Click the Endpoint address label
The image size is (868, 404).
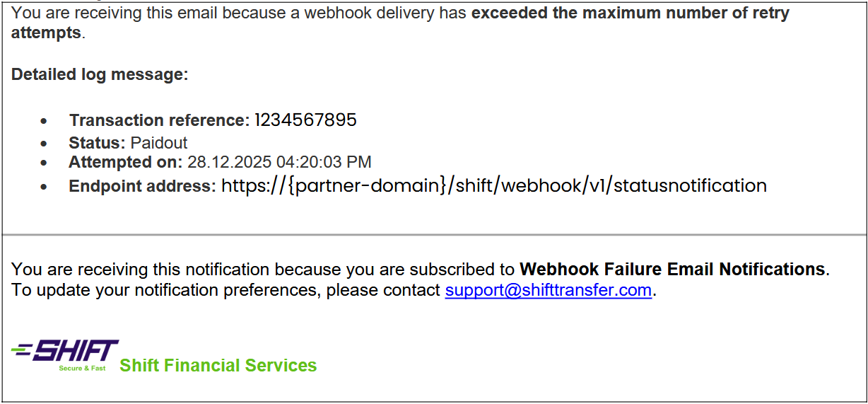click(141, 186)
